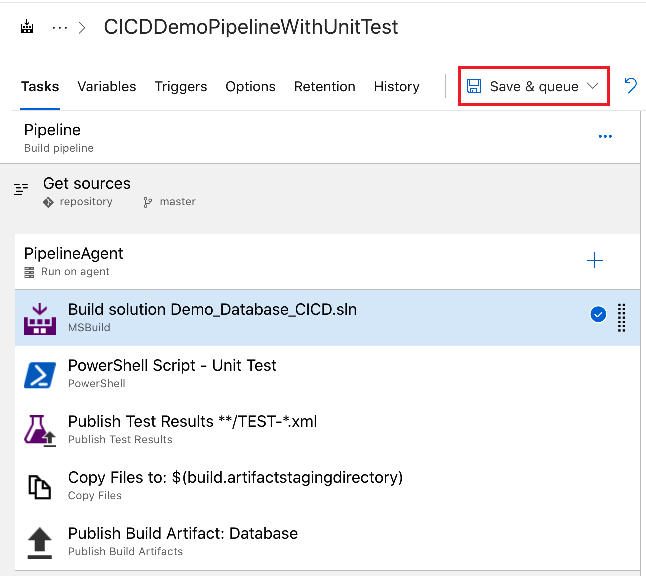
Task: Open the Triggers tab
Action: [x=181, y=86]
